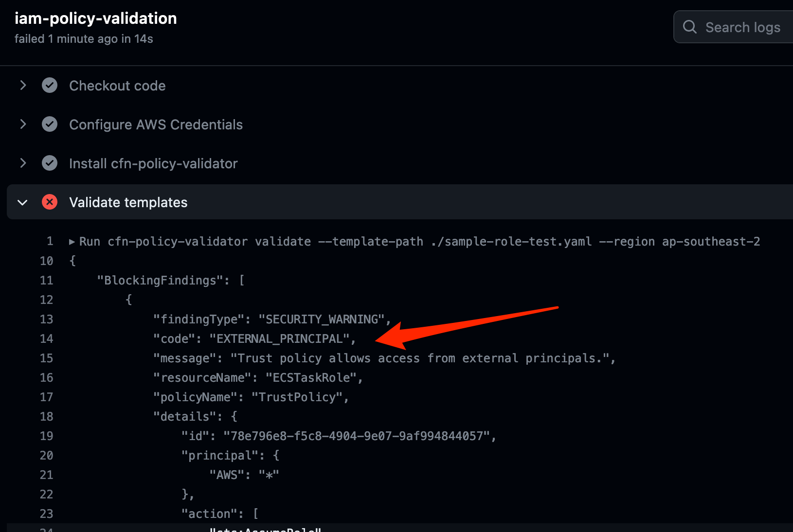793x532 pixels.
Task: Expand the Checkout code step
Action: click(23, 85)
